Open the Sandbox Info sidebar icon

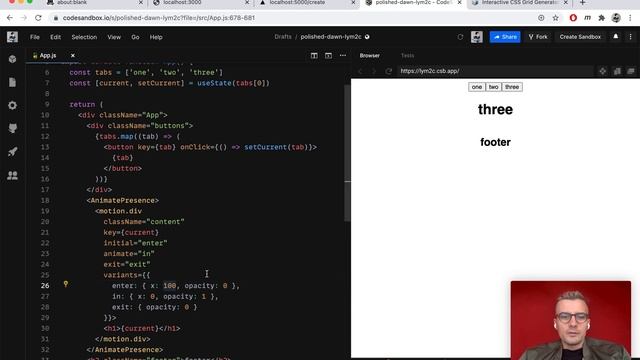coord(13,59)
